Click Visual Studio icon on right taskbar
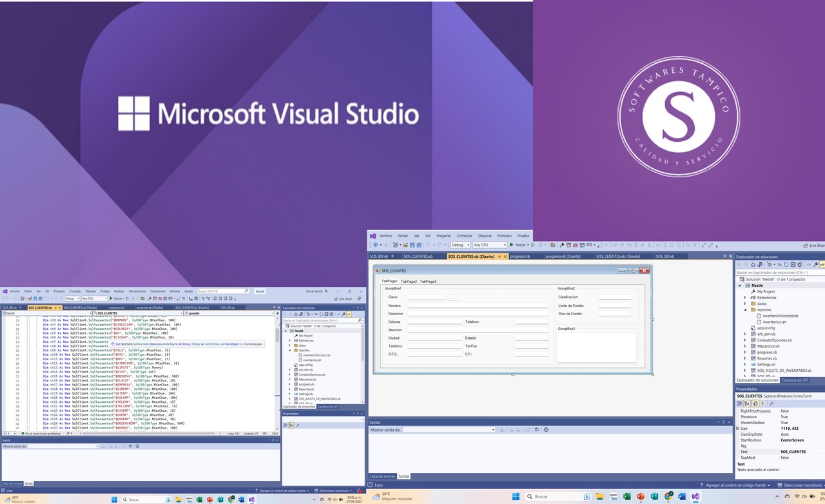 pyautogui.click(x=695, y=496)
